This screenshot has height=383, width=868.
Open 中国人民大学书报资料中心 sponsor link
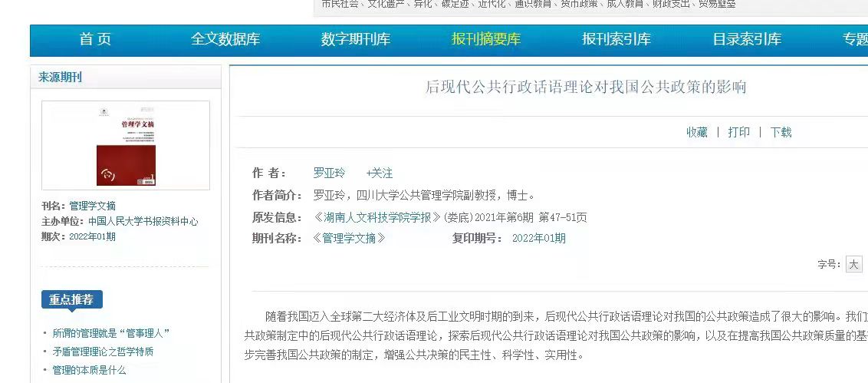143,221
